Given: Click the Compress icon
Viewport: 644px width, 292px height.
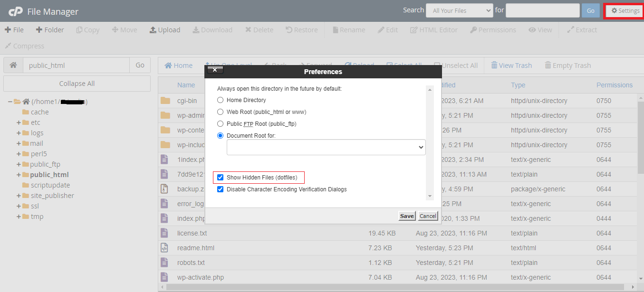Looking at the screenshot, I should 24,46.
